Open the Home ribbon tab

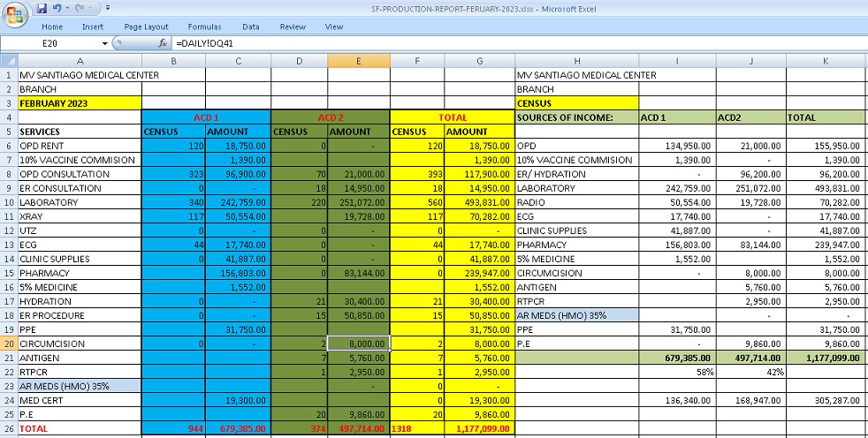[x=52, y=26]
